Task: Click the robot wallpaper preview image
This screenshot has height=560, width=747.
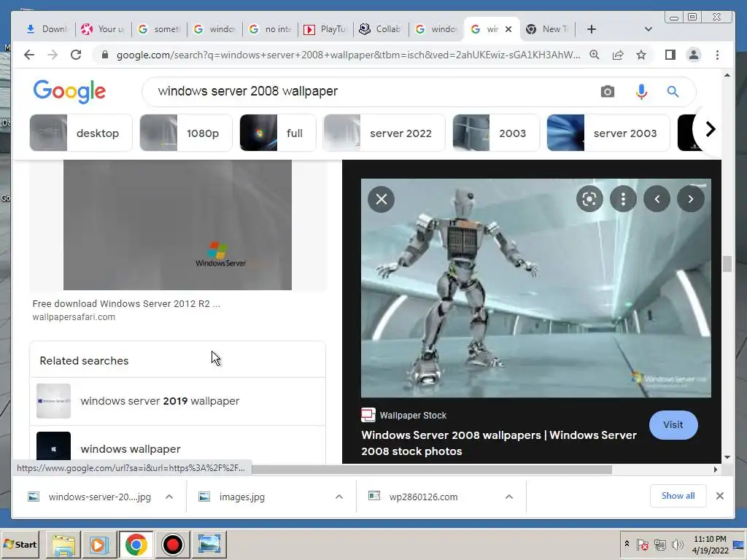Action: point(536,288)
